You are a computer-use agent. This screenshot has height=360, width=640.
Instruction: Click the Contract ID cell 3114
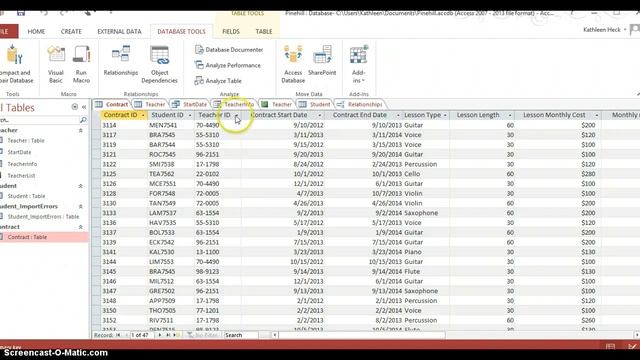[124, 125]
